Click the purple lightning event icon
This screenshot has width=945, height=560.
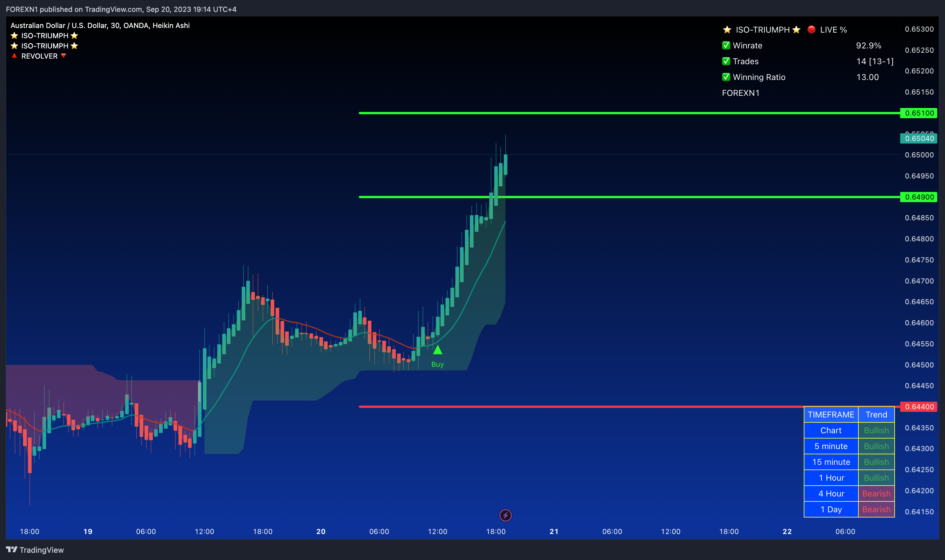point(505,515)
